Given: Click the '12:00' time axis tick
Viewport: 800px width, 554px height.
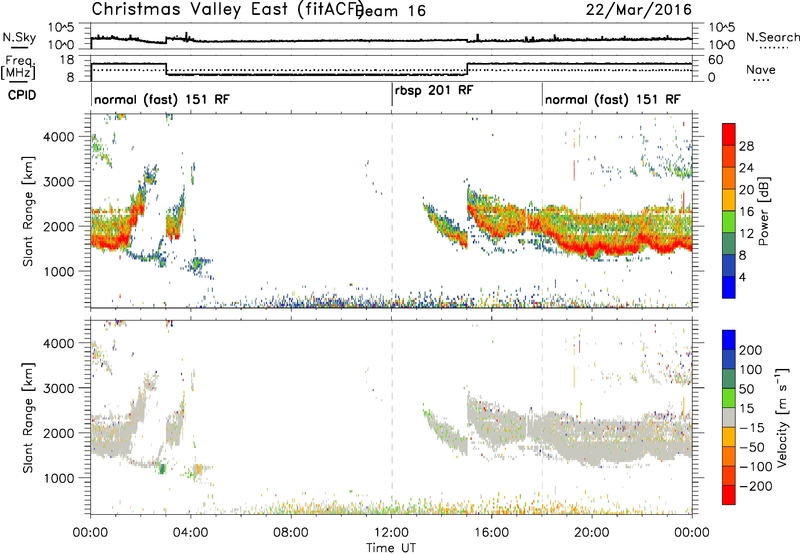Looking at the screenshot, I should tap(391, 533).
